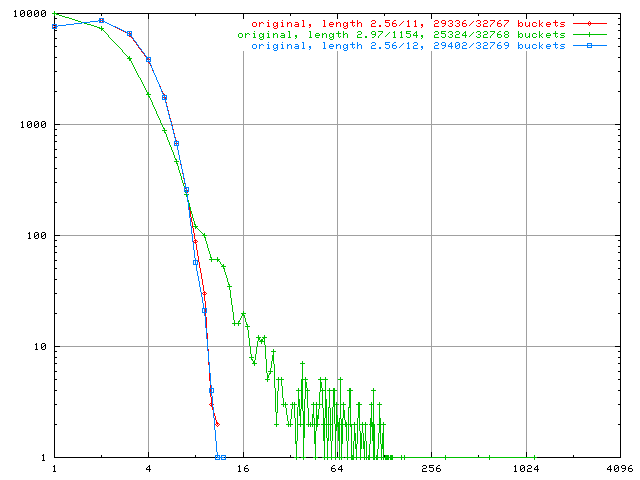
Task: Click the x-axis label 64
Action: click(337, 469)
